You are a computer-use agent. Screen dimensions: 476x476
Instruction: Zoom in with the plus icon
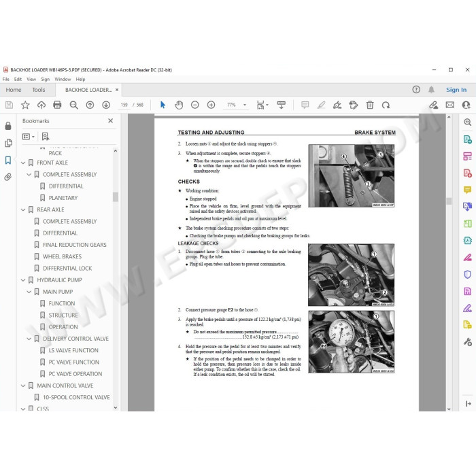pyautogui.click(x=211, y=105)
